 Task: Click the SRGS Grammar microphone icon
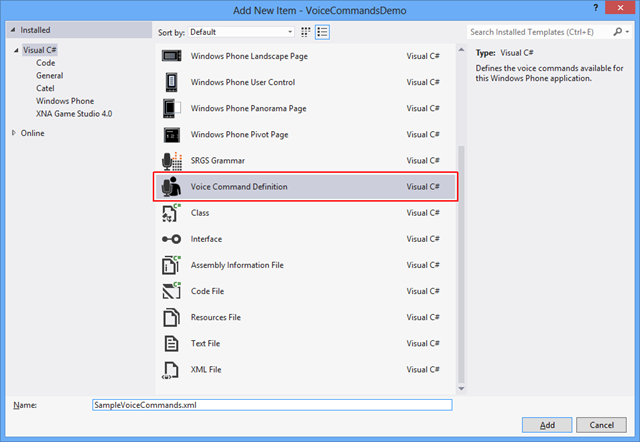pyautogui.click(x=170, y=160)
